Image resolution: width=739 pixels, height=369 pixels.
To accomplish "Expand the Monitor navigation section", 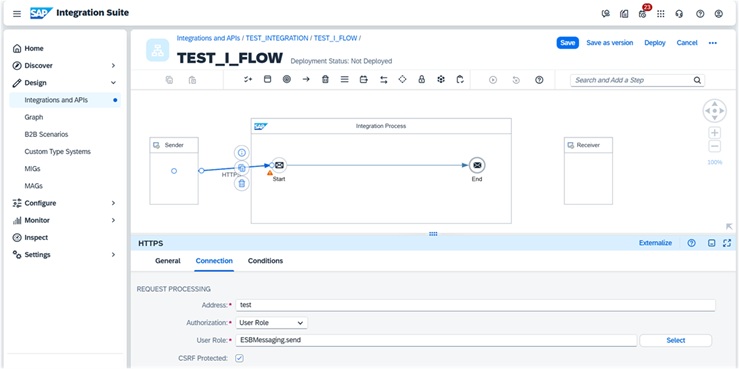I will tap(113, 221).
